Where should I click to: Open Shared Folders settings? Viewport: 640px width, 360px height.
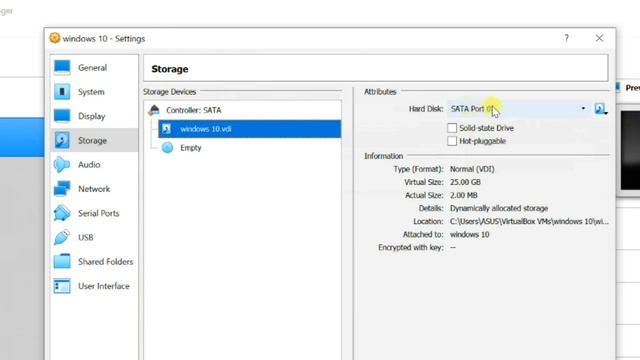tap(94, 262)
